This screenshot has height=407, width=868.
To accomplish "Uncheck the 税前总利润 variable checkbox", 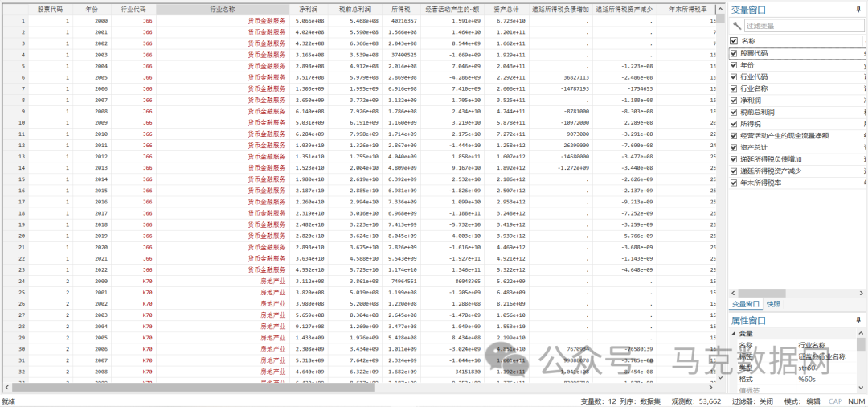I will point(734,112).
